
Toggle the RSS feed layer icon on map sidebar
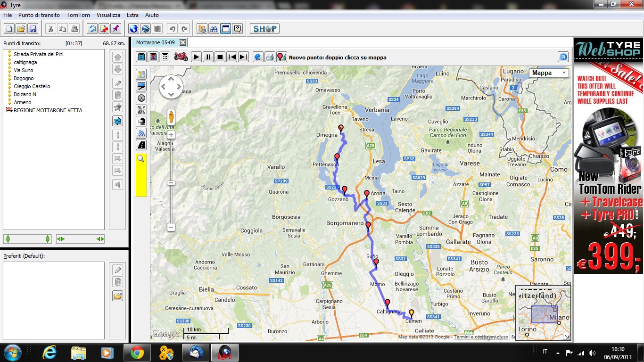coord(141,133)
